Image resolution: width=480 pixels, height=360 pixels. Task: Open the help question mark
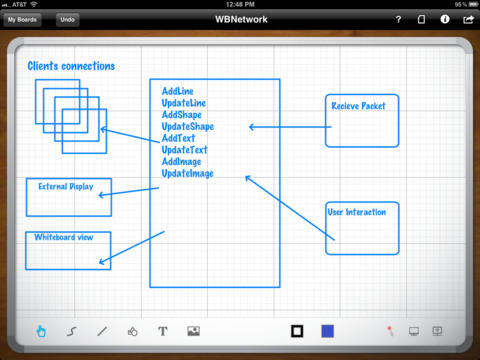pyautogui.click(x=398, y=19)
